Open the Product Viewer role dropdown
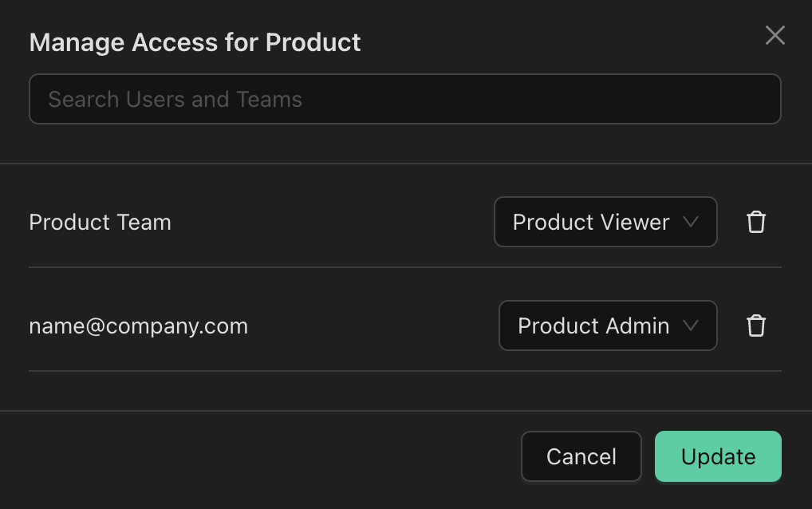The image size is (812, 509). tap(605, 222)
